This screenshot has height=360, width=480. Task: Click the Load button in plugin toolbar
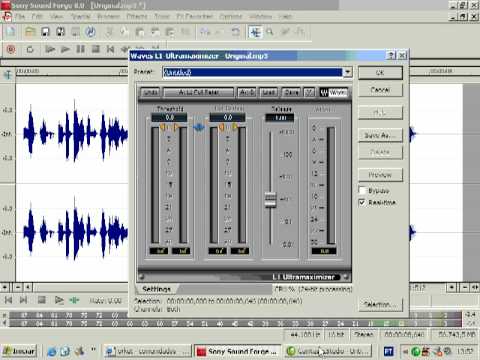(269, 92)
